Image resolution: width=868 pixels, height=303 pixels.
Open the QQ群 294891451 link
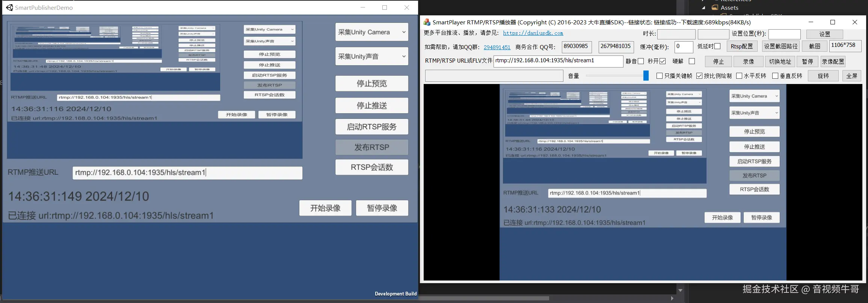click(x=497, y=47)
